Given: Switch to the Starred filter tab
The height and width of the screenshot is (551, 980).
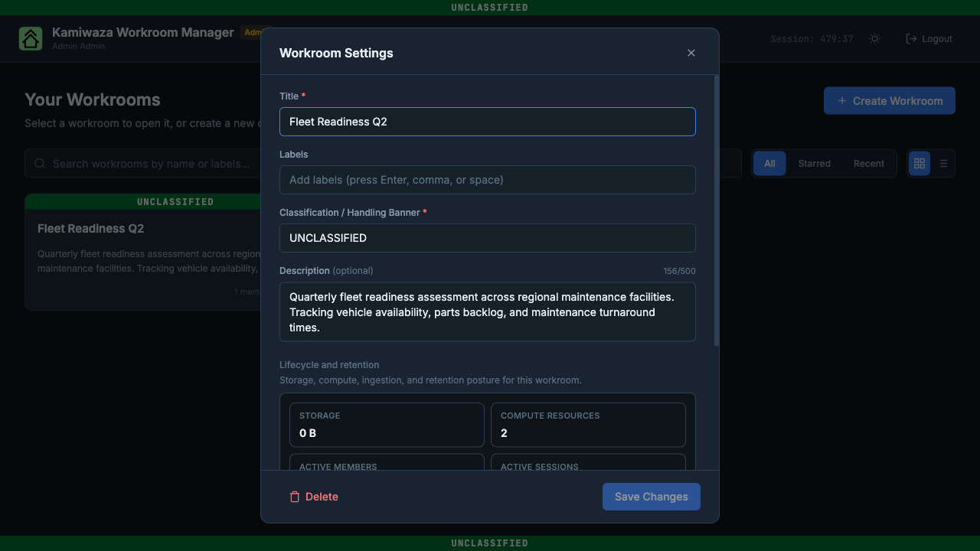Looking at the screenshot, I should pyautogui.click(x=815, y=164).
